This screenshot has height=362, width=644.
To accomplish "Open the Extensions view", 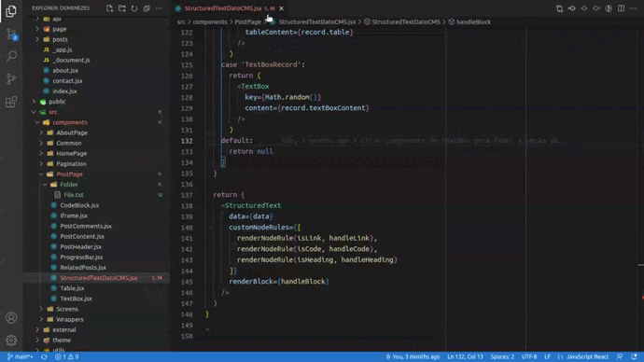I will coord(11,102).
